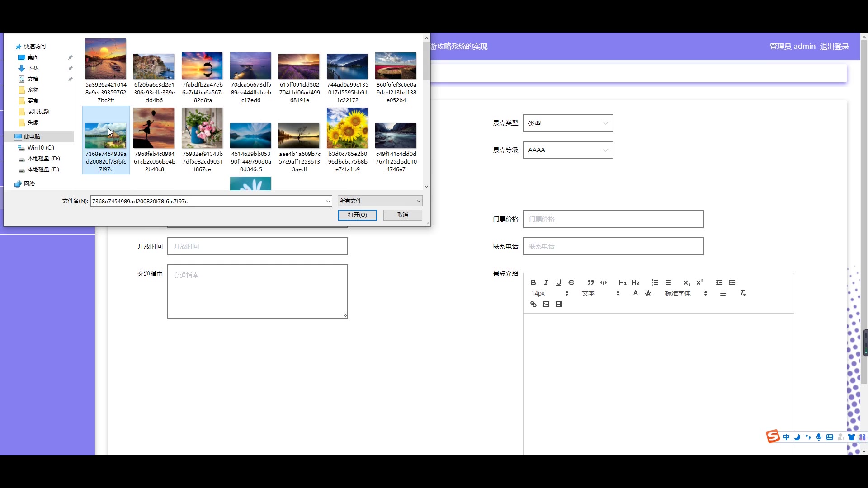Screen dimensions: 868x488
Task: Select the lavender field image 615ff091dd302
Action: [x=299, y=78]
